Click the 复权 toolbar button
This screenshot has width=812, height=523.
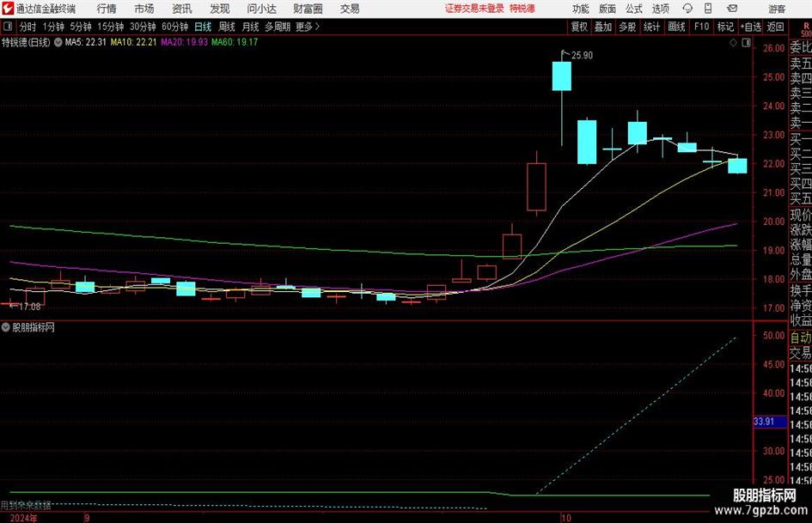[x=579, y=27]
